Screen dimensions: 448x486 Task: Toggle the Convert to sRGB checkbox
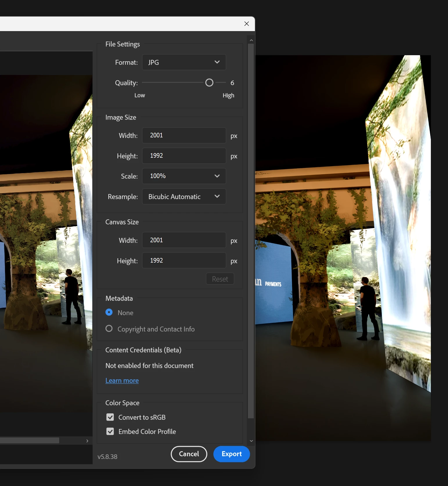110,417
